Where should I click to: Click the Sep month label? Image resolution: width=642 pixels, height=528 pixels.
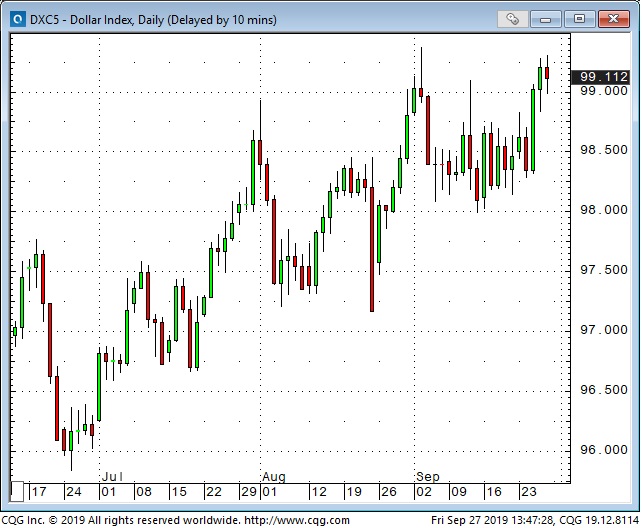[x=428, y=476]
